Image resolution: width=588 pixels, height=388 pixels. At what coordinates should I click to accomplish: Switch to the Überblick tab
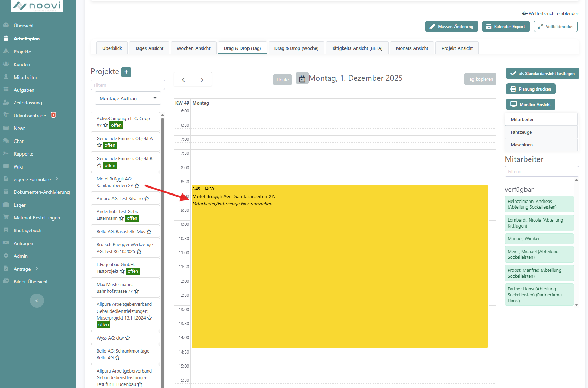[112, 48]
